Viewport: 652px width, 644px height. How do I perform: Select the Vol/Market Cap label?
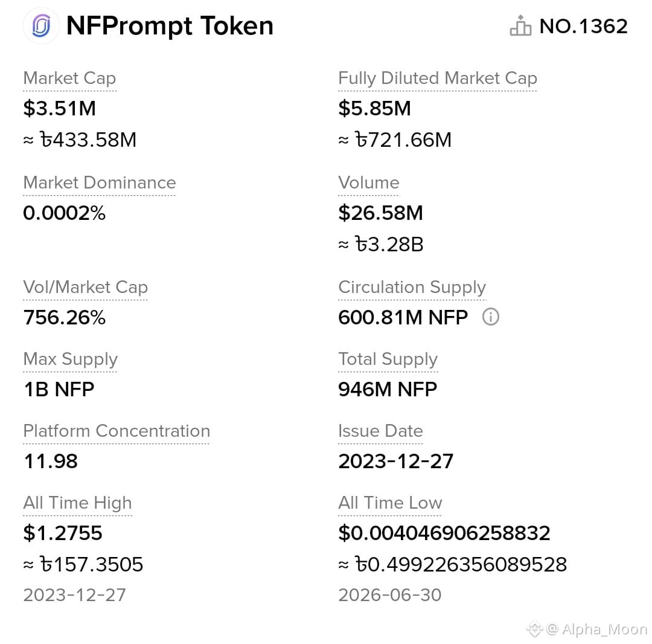pos(85,287)
